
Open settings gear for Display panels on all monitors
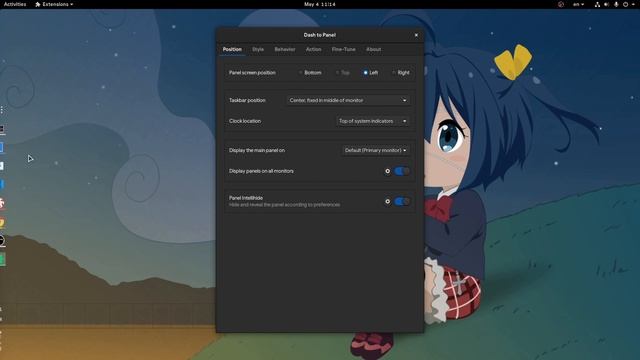[x=387, y=171]
